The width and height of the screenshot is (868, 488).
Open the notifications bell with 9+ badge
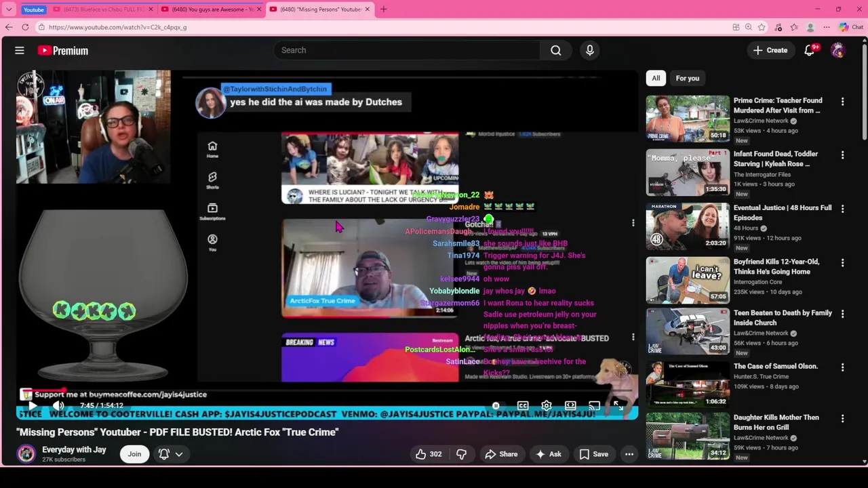pos(810,50)
